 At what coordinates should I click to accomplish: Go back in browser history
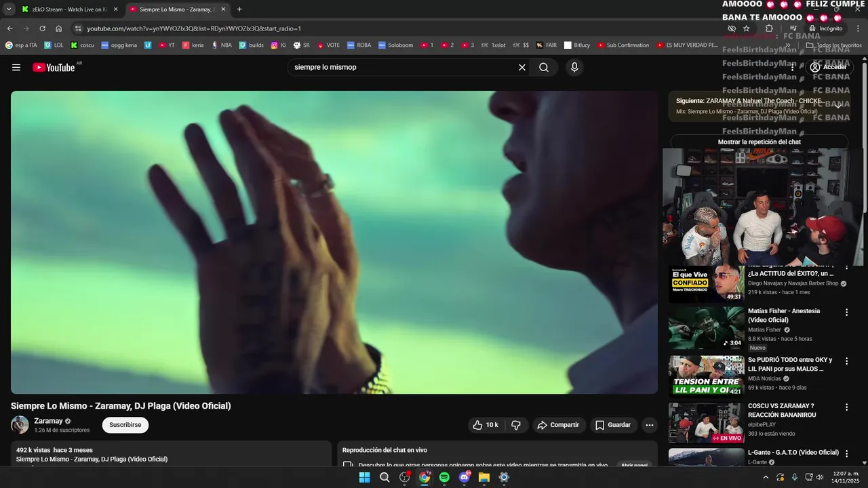(9, 28)
